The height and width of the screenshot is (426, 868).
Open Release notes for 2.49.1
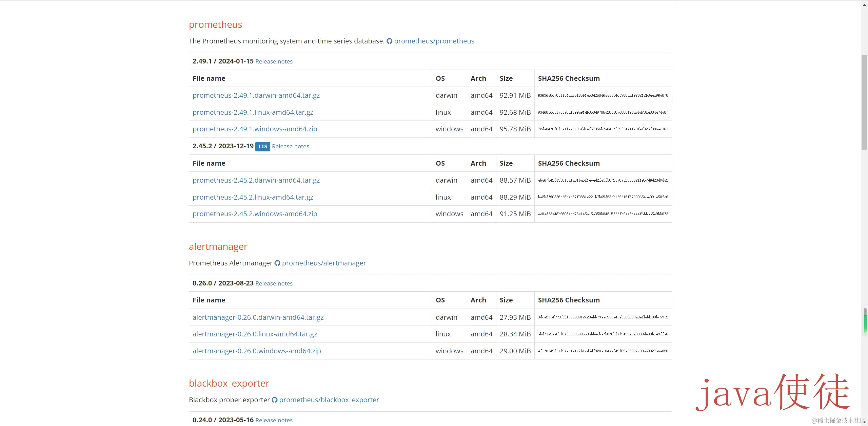pos(274,61)
